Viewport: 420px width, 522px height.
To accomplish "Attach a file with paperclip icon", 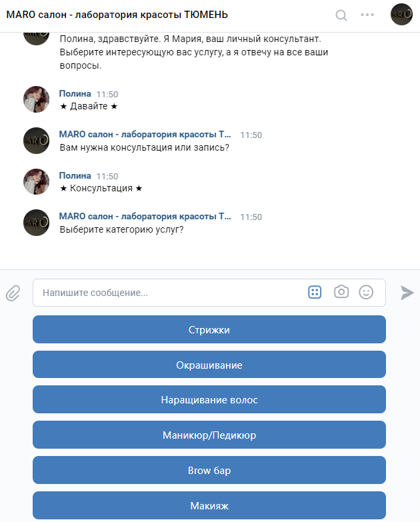I will click(x=13, y=293).
